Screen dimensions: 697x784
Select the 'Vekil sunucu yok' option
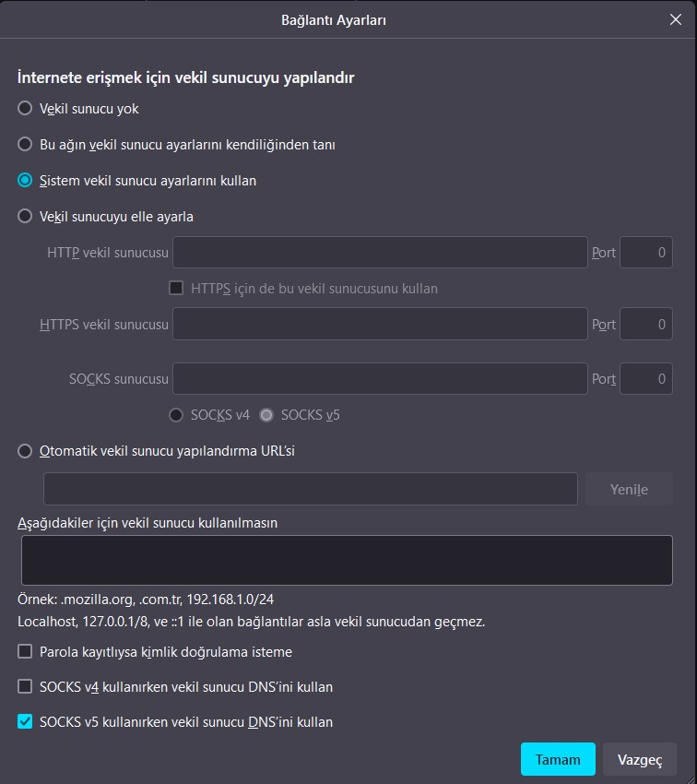(x=25, y=109)
